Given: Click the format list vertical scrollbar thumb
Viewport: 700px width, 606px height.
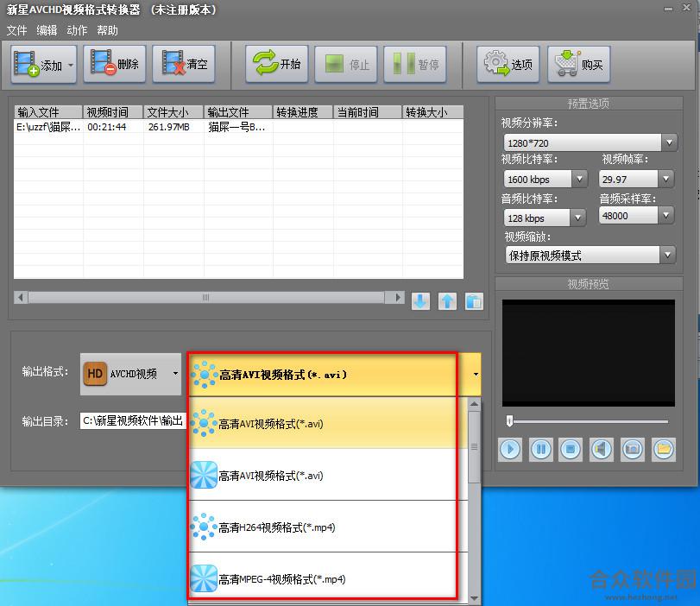Looking at the screenshot, I should 474,446.
